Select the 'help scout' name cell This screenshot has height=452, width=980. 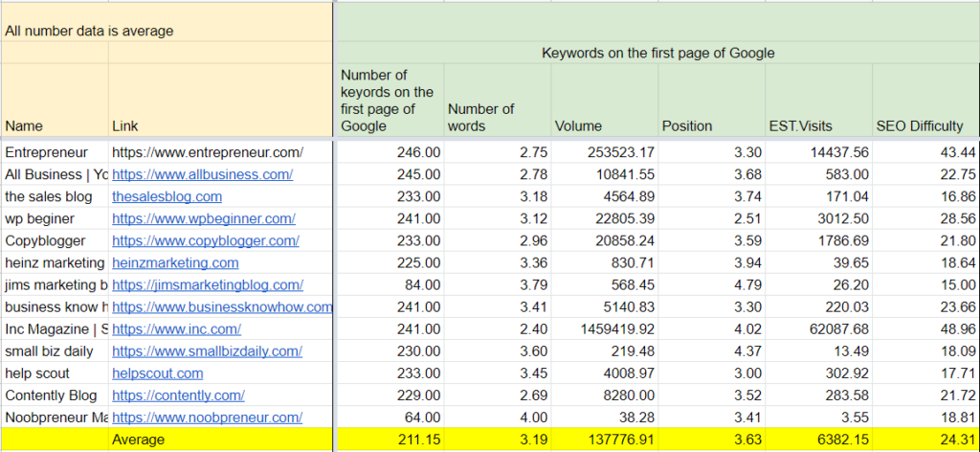pos(55,373)
